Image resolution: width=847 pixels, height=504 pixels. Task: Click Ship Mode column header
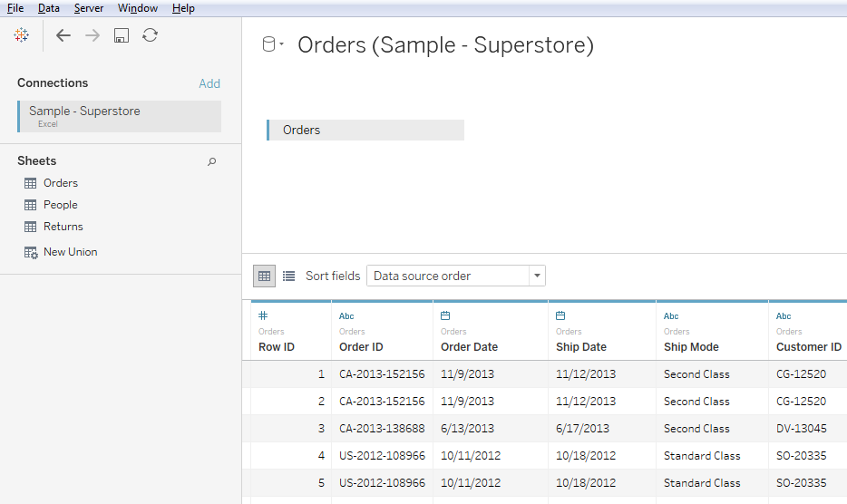(x=691, y=347)
